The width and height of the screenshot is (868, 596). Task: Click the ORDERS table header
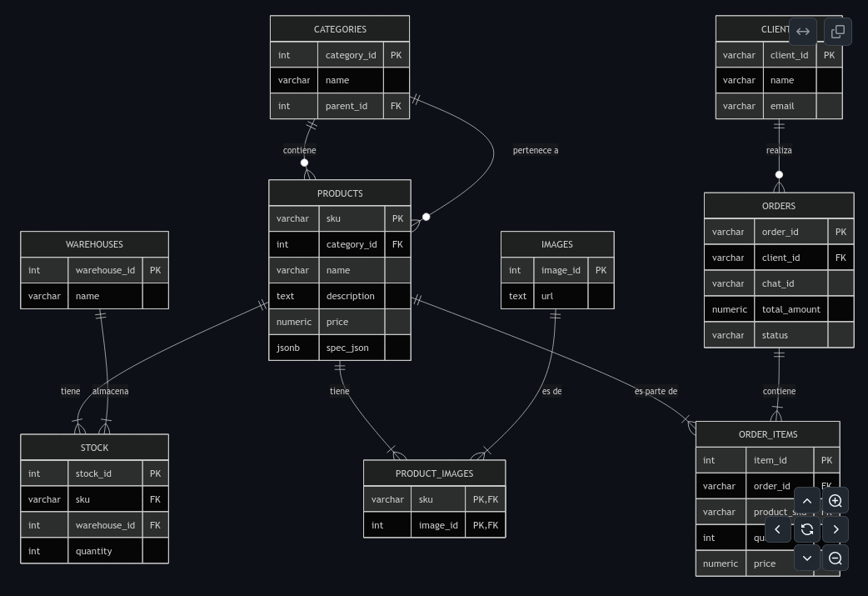point(779,206)
